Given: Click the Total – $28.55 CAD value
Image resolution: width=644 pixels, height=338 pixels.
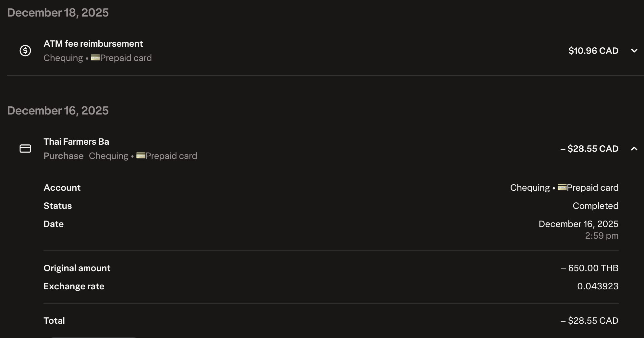Looking at the screenshot, I should coord(589,320).
